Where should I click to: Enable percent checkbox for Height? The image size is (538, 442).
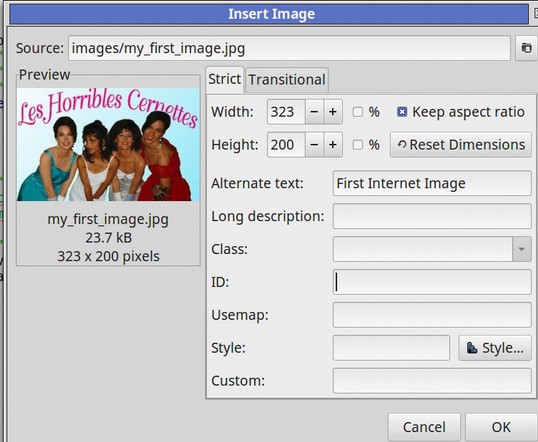[358, 145]
